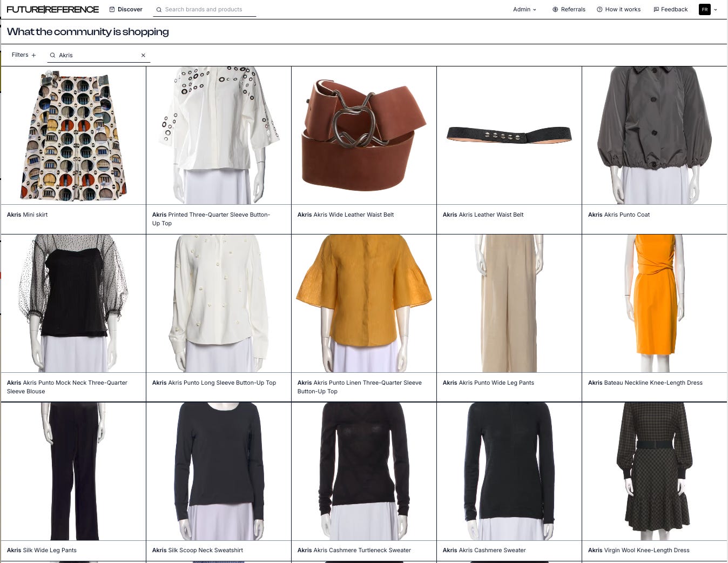The width and height of the screenshot is (728, 563).
Task: Click the How it works question icon
Action: tap(599, 9)
